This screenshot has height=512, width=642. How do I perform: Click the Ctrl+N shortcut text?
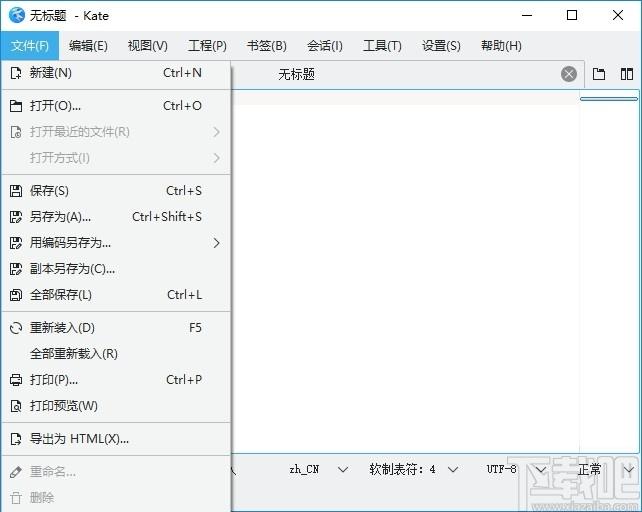tap(182, 73)
